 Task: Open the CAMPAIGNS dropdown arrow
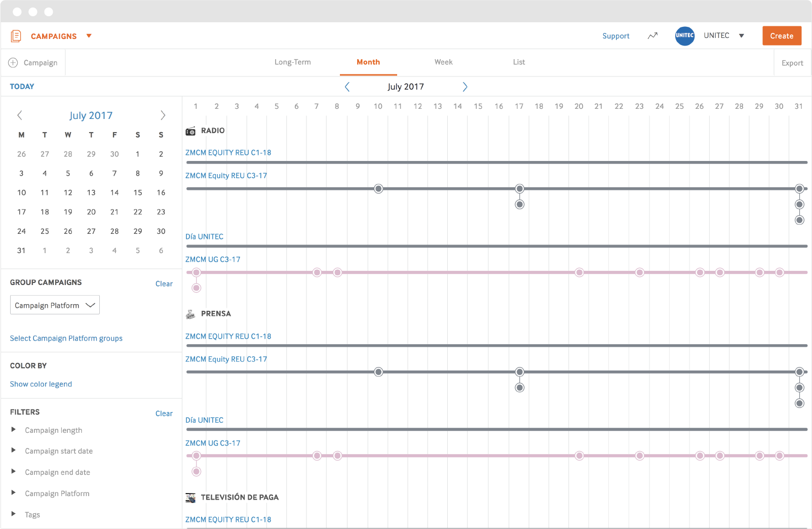(x=89, y=36)
